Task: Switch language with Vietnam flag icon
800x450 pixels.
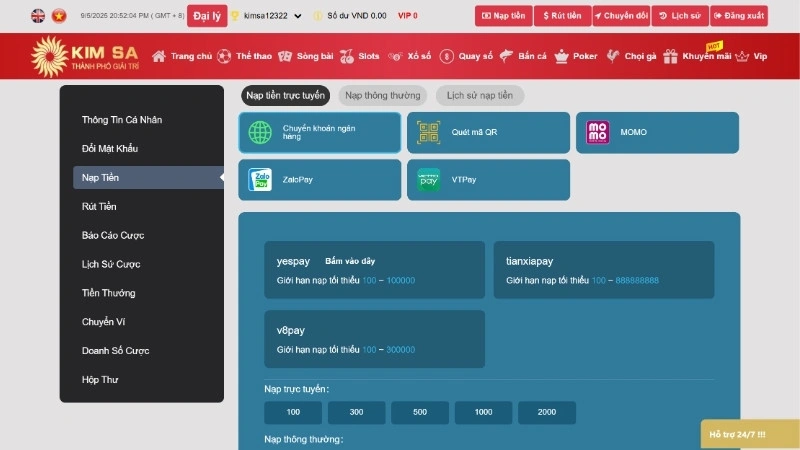Action: (x=59, y=16)
